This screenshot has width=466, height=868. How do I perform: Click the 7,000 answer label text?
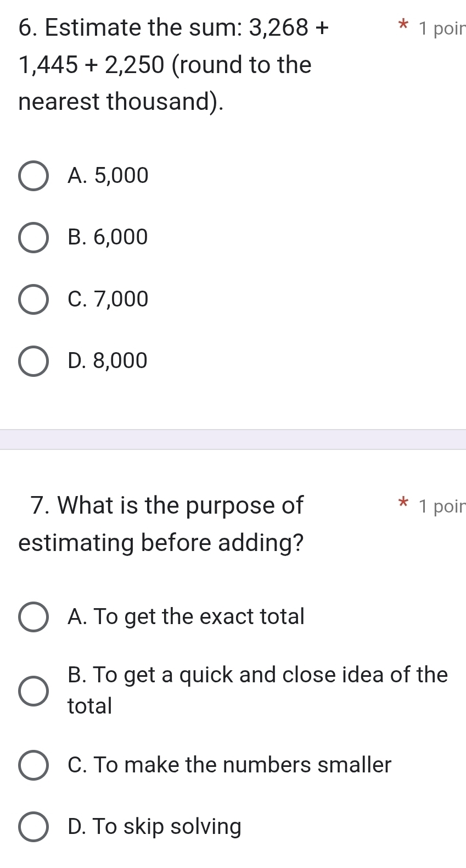click(x=108, y=298)
